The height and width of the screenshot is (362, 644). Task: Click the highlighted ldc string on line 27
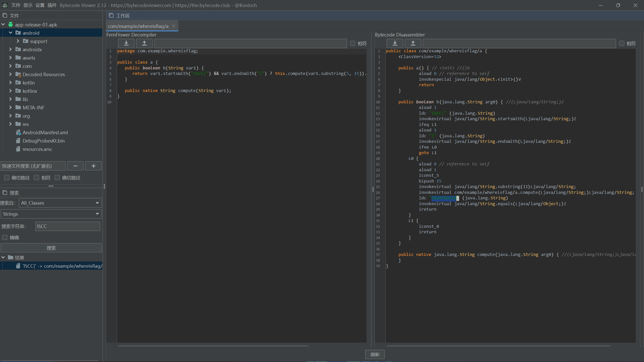click(x=445, y=198)
